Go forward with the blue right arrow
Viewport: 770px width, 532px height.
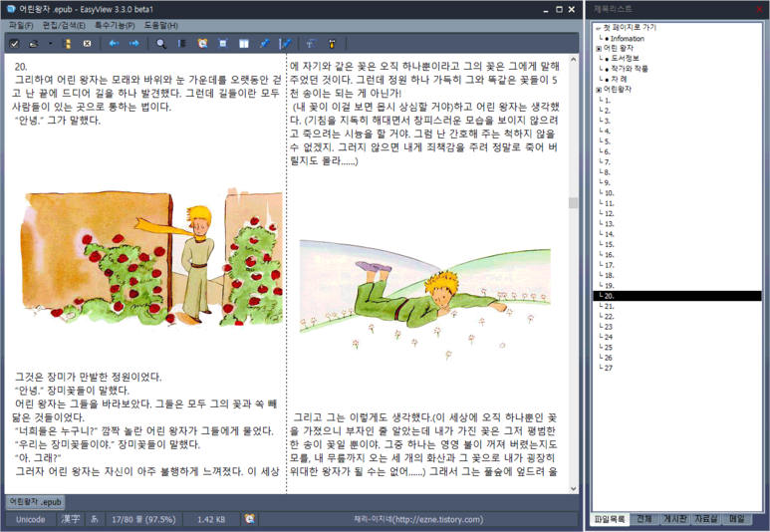133,44
